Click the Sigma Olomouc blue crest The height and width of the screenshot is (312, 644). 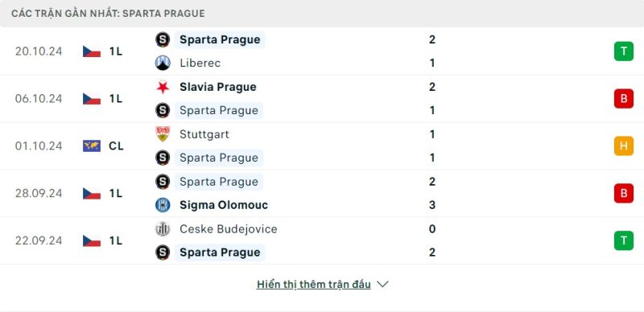[163, 205]
